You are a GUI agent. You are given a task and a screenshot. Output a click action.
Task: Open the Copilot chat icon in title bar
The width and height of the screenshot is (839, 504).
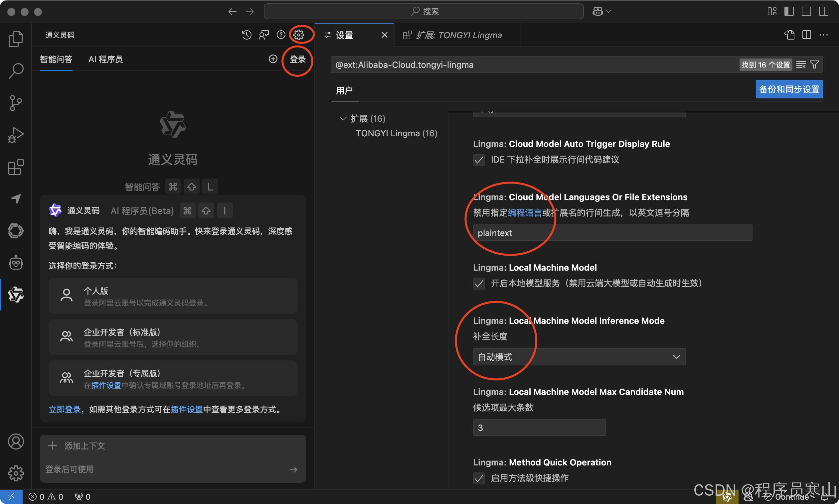tap(598, 12)
